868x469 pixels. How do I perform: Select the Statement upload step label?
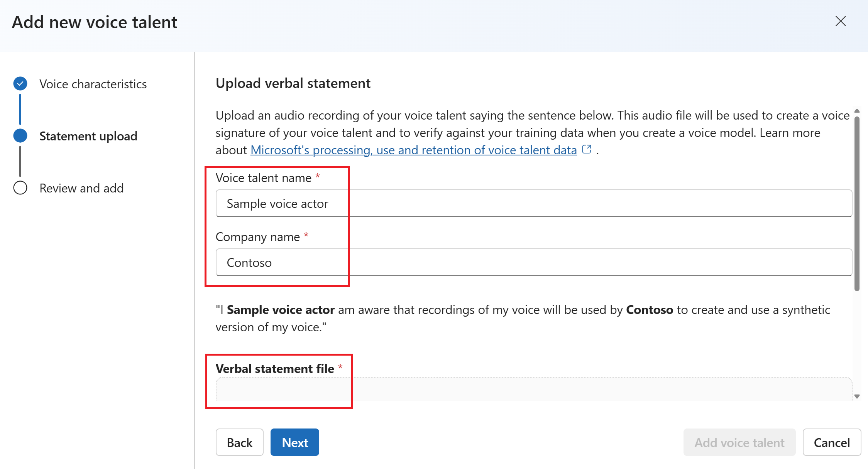point(88,136)
